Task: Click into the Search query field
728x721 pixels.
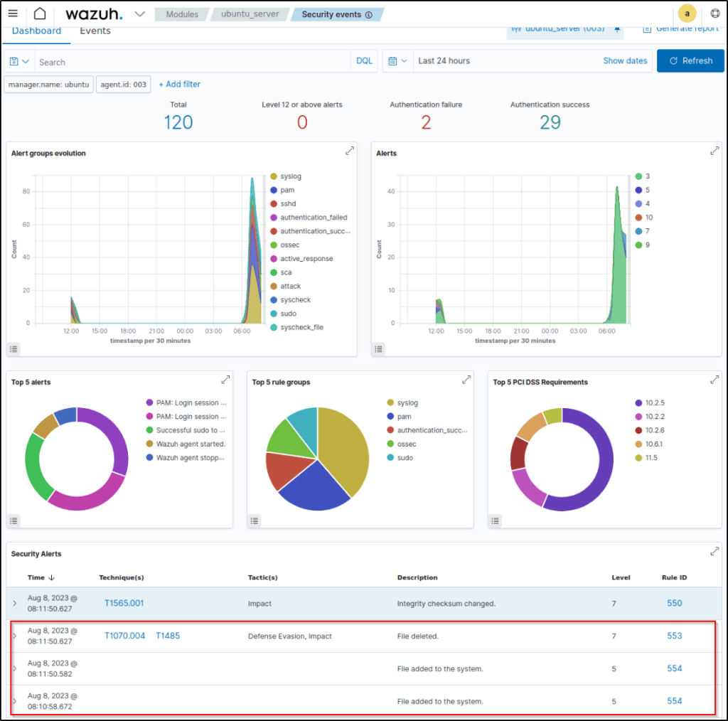Action: [x=192, y=62]
